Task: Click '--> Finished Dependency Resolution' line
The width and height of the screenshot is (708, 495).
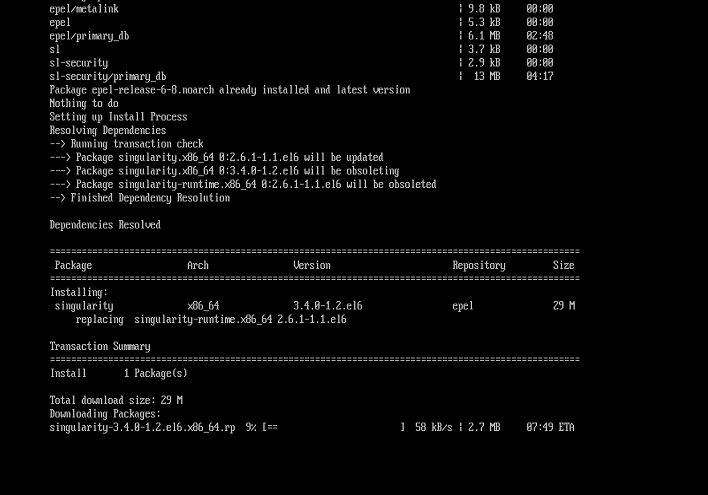Action: click(x=140, y=198)
